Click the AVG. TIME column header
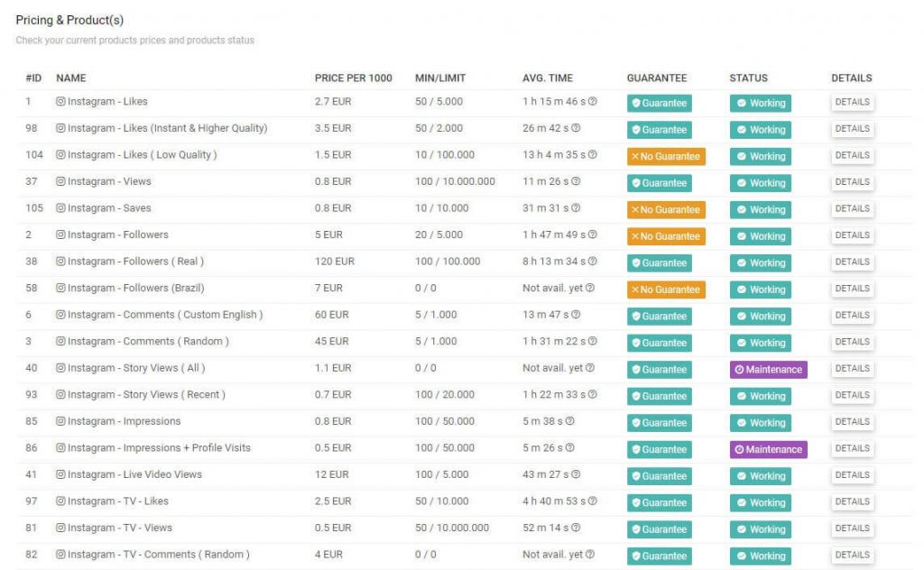 [547, 78]
